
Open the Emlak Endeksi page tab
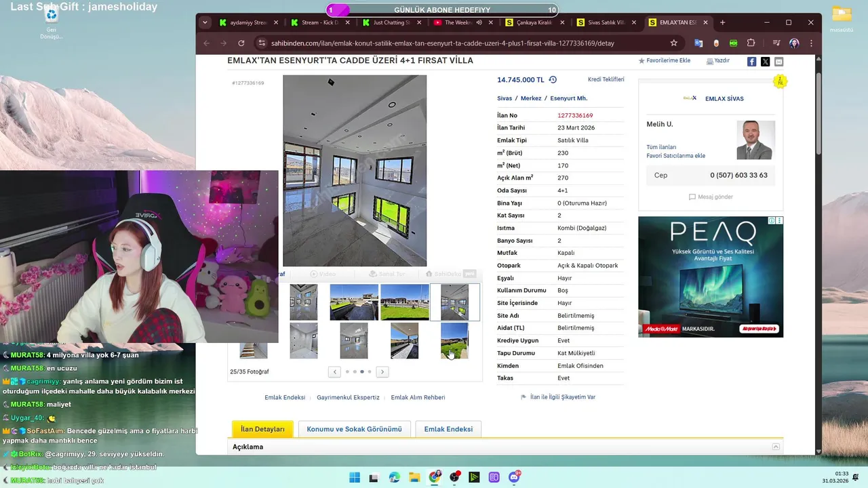coord(448,429)
